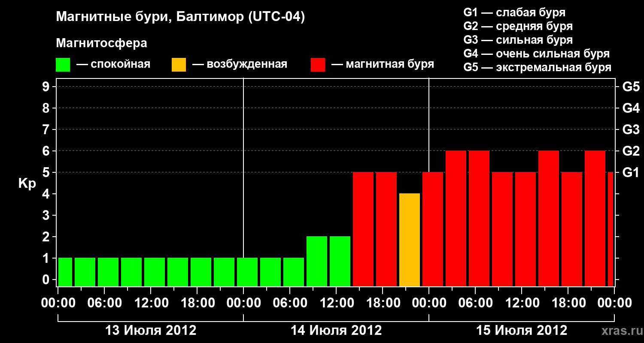644x343 pixels.
Task: Click the date label 15 Июля 2012
Action: point(522,331)
